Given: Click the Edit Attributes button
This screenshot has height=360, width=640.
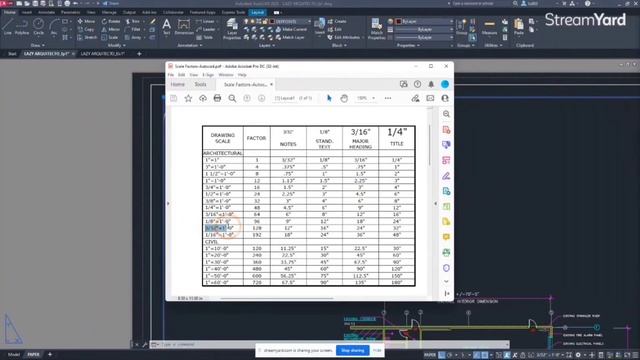Looking at the screenshot, I should pyautogui.click(x=343, y=38).
